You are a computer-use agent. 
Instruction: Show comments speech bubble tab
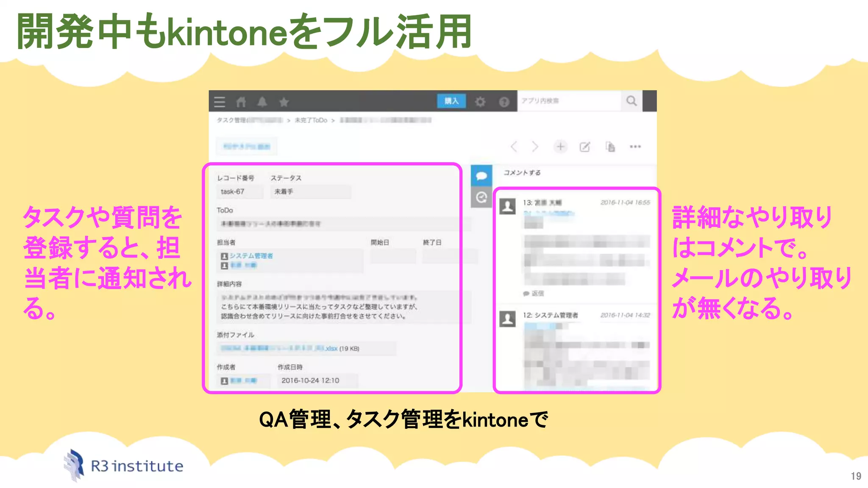(481, 176)
